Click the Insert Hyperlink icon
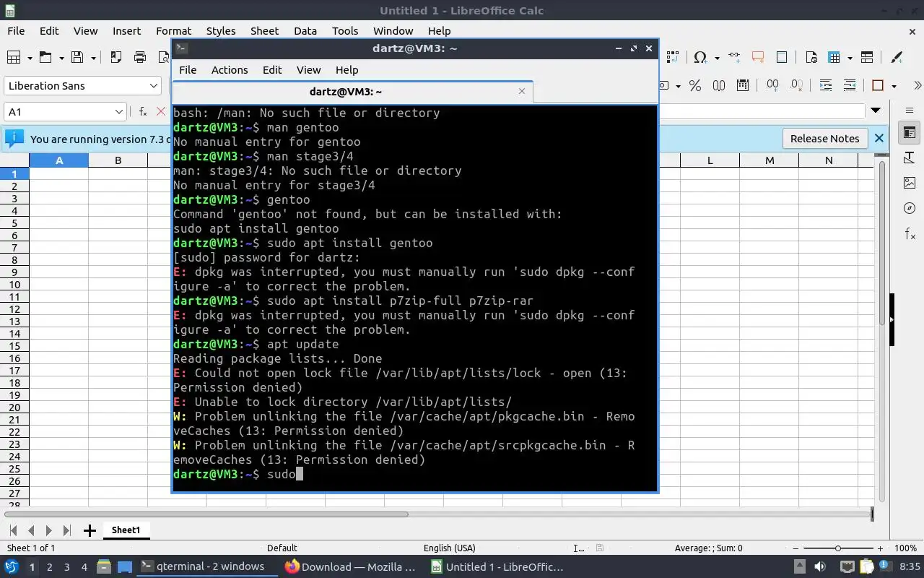Screen dimensions: 924x578 [x=734, y=57]
